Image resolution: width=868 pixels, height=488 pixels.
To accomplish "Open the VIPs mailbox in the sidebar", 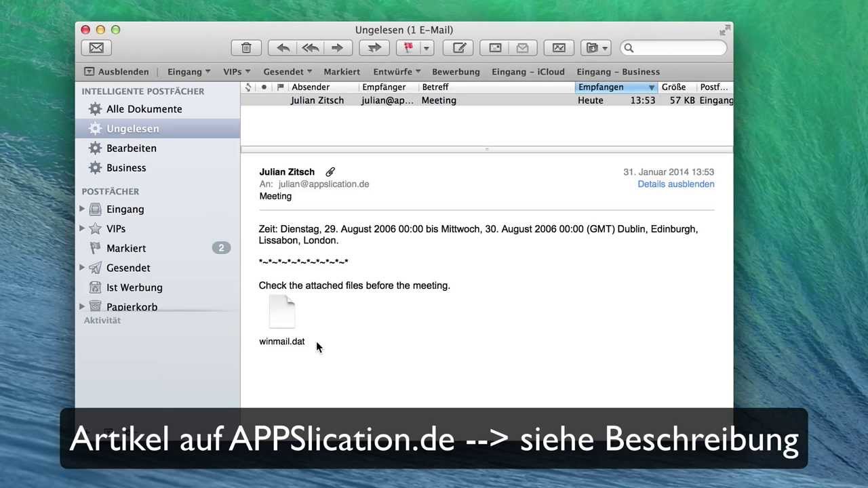I will 116,229.
